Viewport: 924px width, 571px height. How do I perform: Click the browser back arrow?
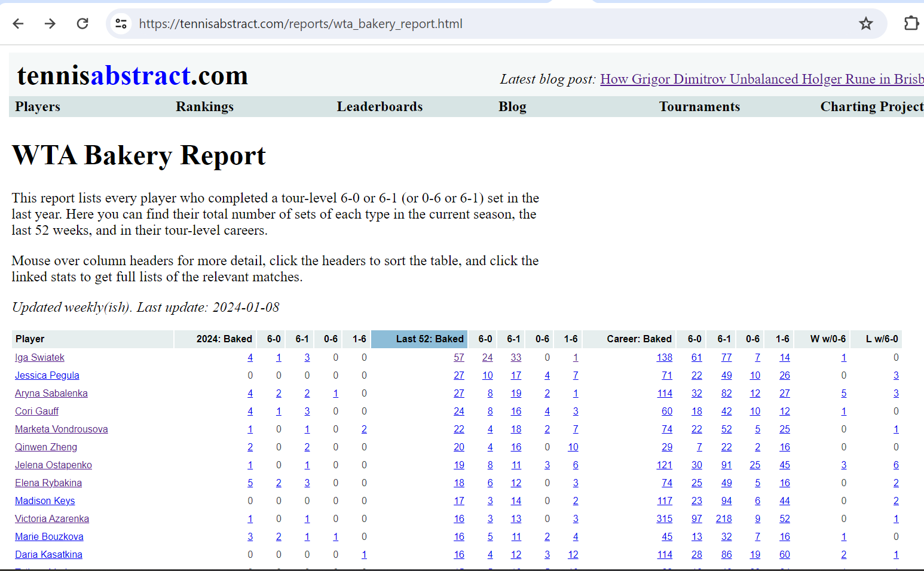click(x=19, y=23)
